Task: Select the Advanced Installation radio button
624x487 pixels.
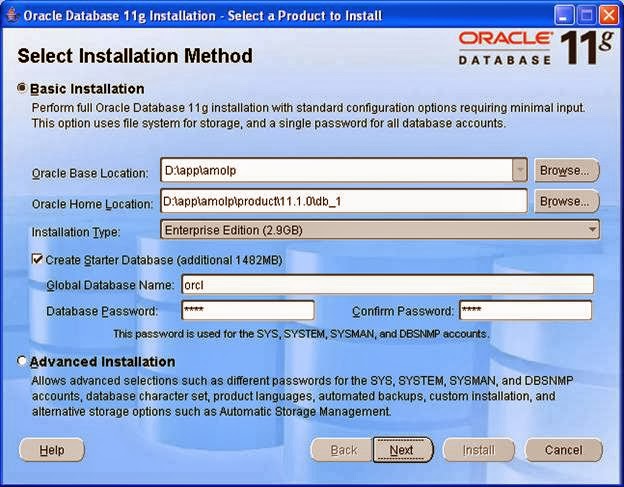Action: click(22, 361)
